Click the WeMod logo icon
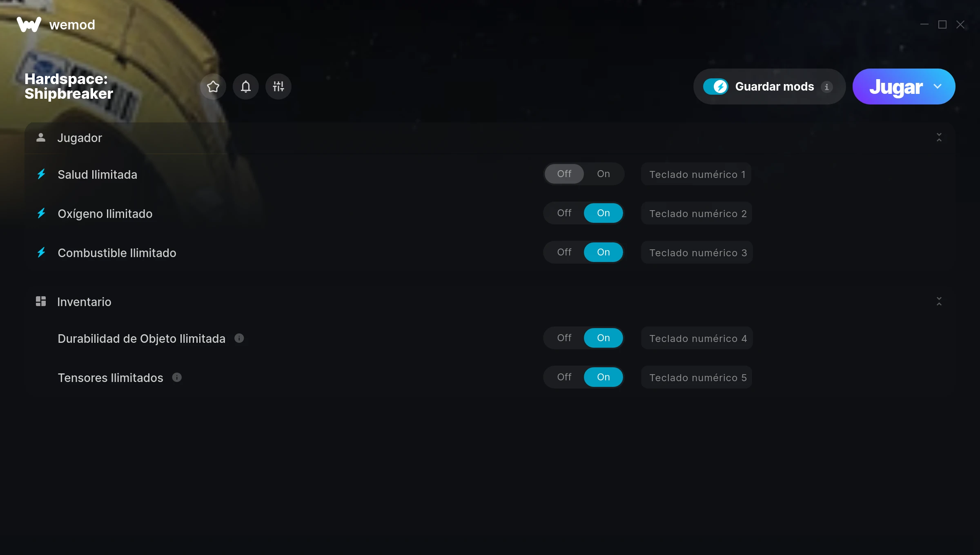980x555 pixels. click(x=29, y=24)
